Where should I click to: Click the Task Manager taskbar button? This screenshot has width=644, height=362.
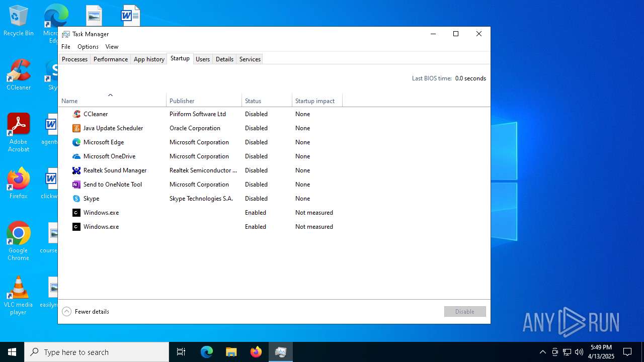[281, 352]
